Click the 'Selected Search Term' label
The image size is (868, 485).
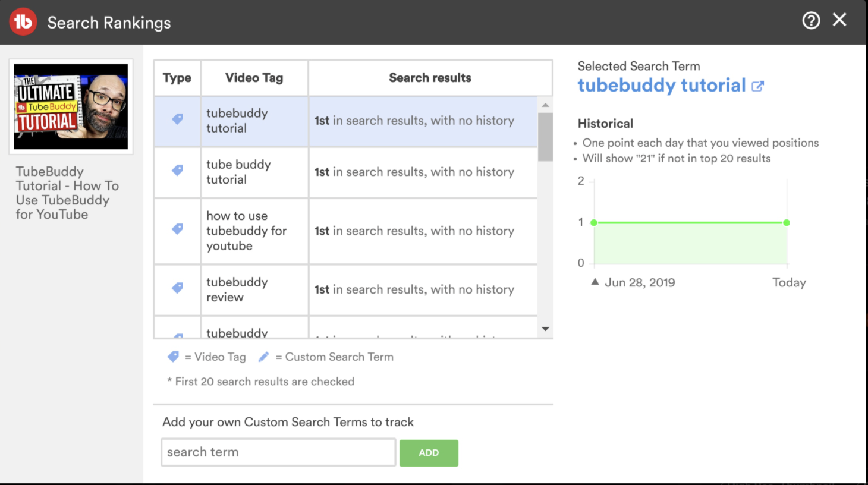pos(639,66)
